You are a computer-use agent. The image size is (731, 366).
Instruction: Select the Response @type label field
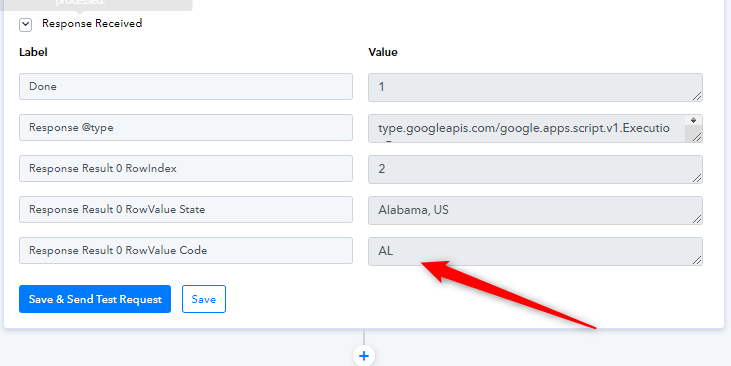pos(186,127)
